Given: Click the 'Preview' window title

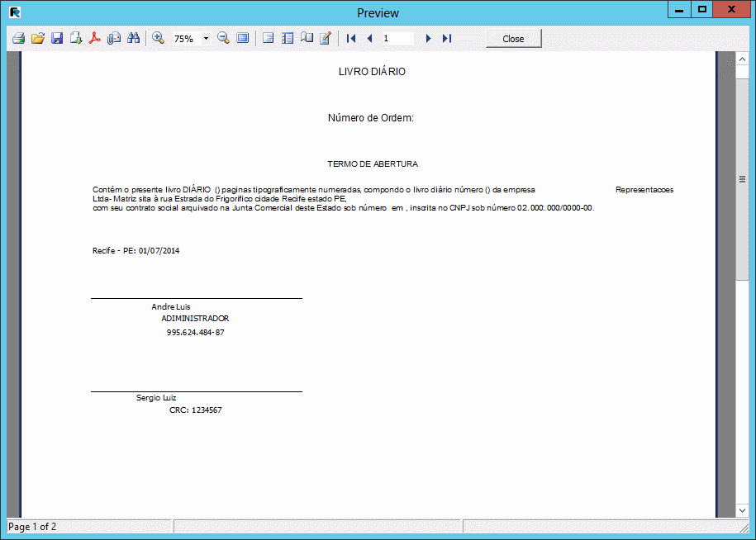Looking at the screenshot, I should tap(378, 13).
